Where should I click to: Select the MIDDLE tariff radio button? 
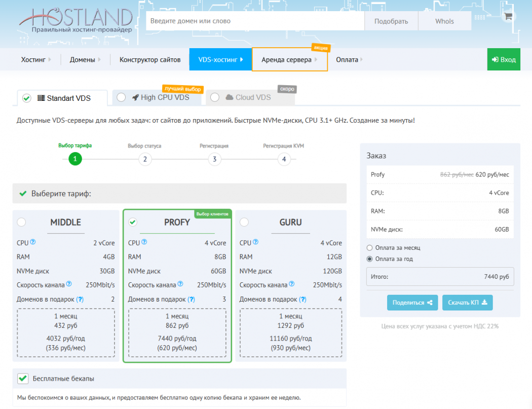[x=21, y=222]
